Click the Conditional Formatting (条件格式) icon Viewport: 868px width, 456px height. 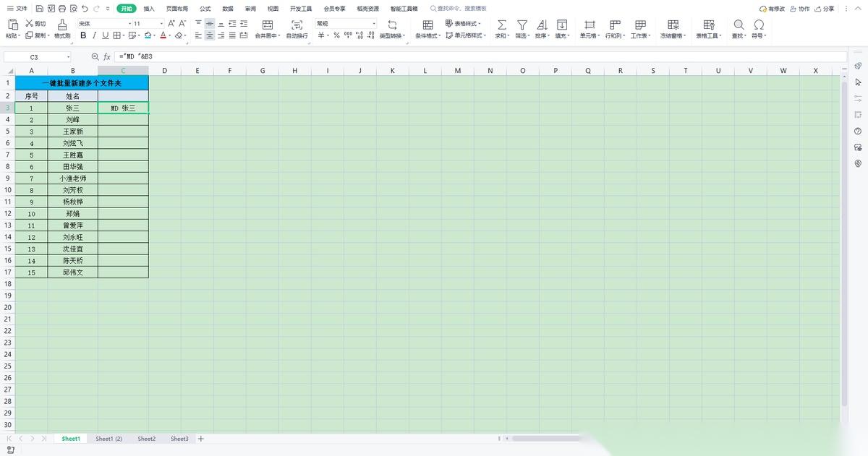pyautogui.click(x=427, y=25)
